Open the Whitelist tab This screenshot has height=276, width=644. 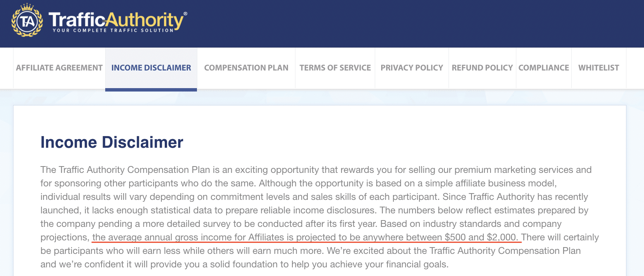click(599, 68)
